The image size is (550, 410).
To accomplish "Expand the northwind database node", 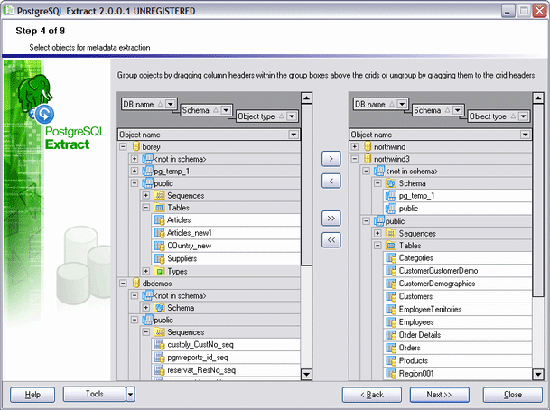I will coord(355,147).
